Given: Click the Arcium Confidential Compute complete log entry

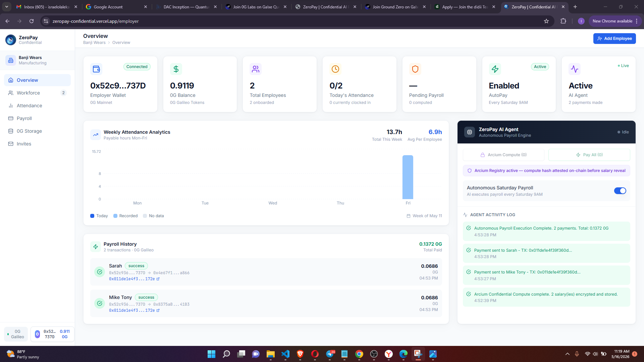Looking at the screenshot, I should [546, 297].
